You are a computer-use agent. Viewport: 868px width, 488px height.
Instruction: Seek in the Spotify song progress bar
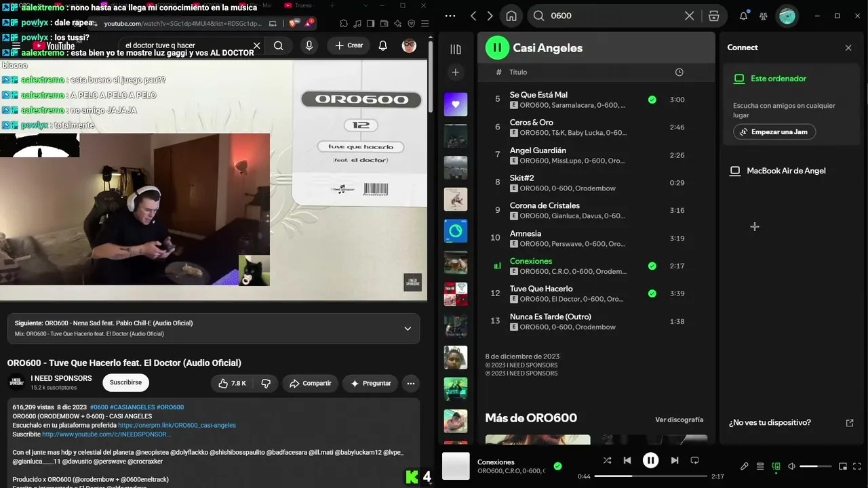pos(651,476)
